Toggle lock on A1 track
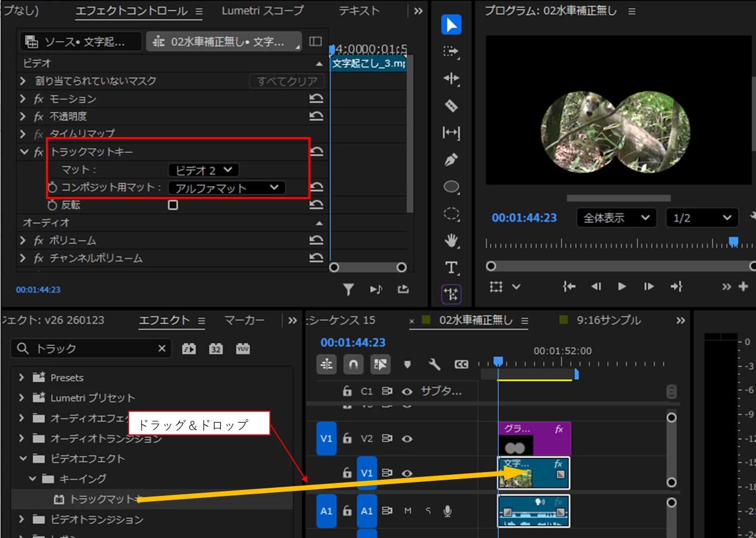Viewport: 756px width, 538px height. click(x=347, y=510)
